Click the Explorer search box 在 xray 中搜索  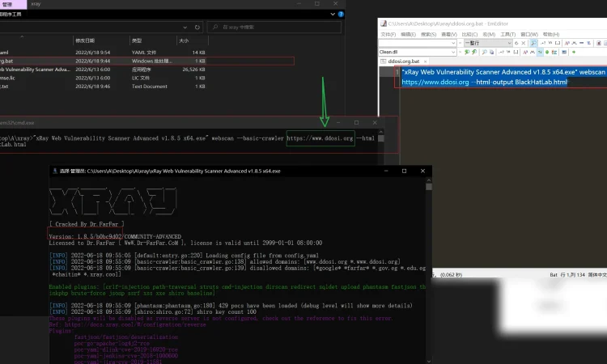point(274,27)
